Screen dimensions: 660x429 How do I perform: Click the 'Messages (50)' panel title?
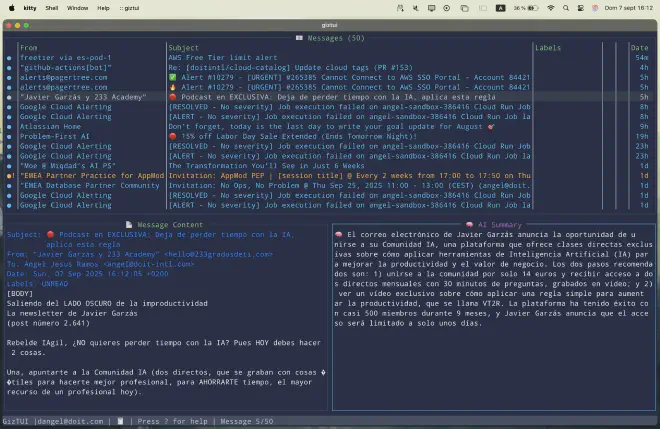[x=336, y=38]
